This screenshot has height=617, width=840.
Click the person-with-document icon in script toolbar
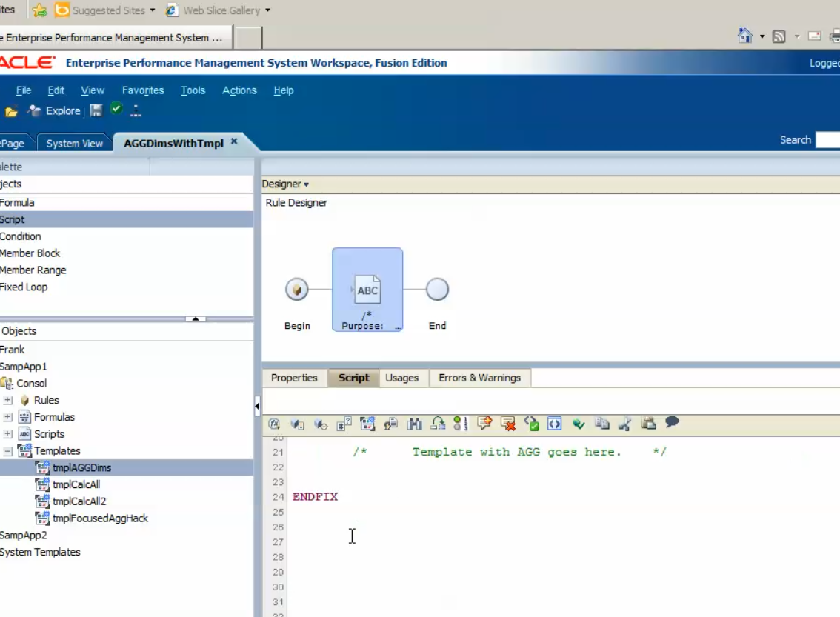click(x=390, y=424)
